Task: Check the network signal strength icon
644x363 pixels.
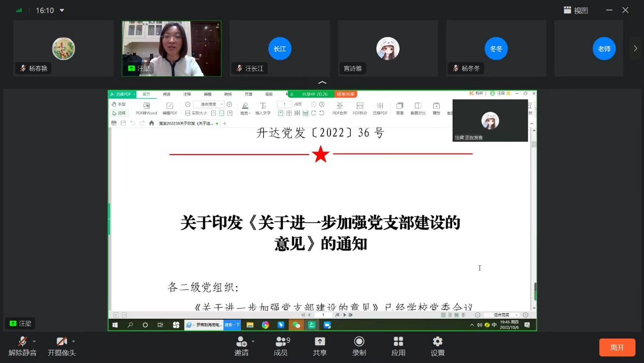Action: click(x=19, y=10)
